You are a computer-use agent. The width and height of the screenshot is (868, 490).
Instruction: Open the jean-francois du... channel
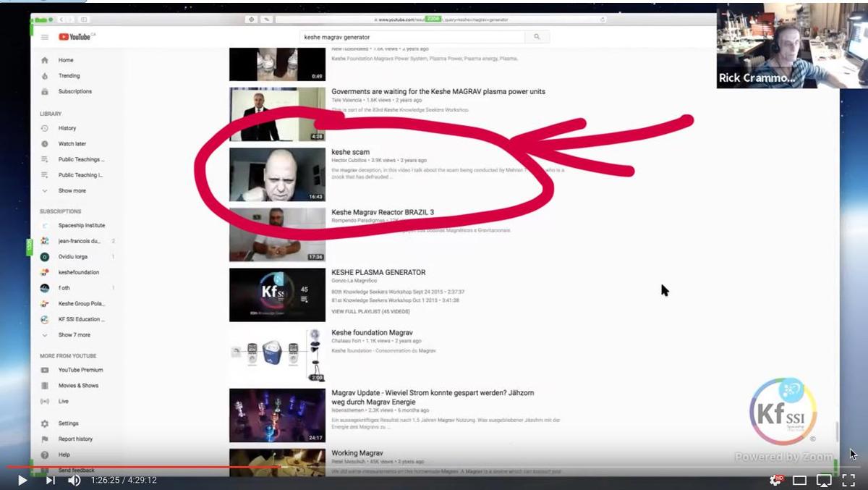[79, 241]
